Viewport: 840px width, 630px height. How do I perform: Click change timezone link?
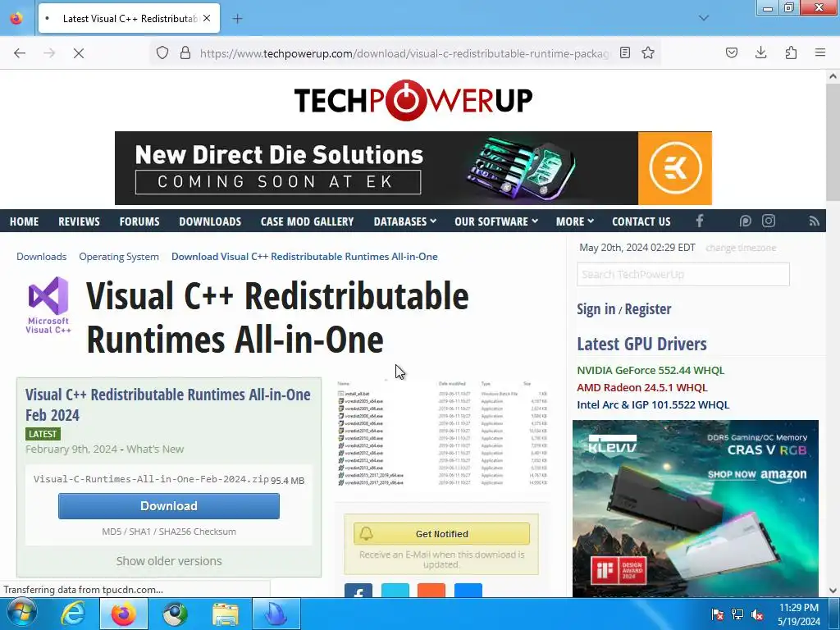tap(741, 248)
